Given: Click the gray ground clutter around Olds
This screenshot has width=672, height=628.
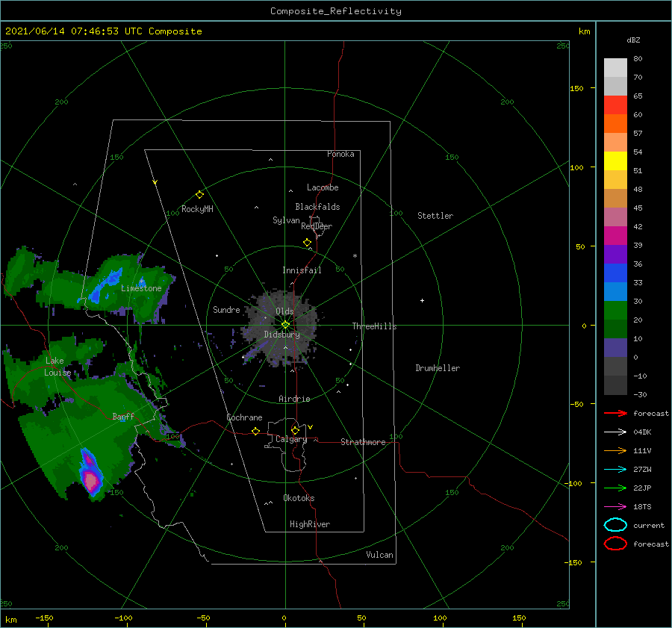Looking at the screenshot, I should pos(281,328).
